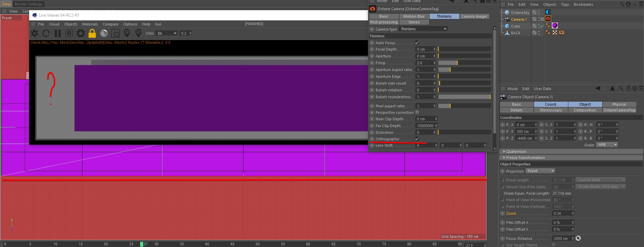Select the Octane camera tag on Camera.1

coord(548,19)
